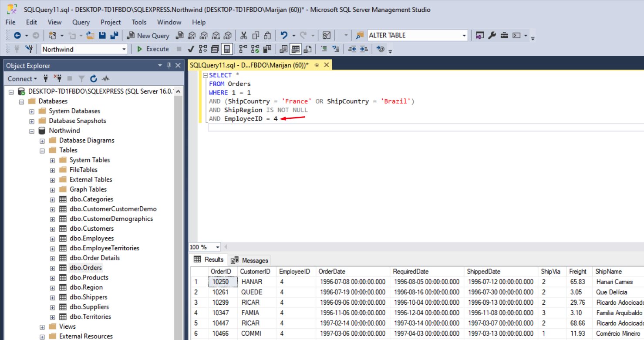644x340 pixels.
Task: Click the OrderID 10250 cell
Action: click(x=223, y=282)
